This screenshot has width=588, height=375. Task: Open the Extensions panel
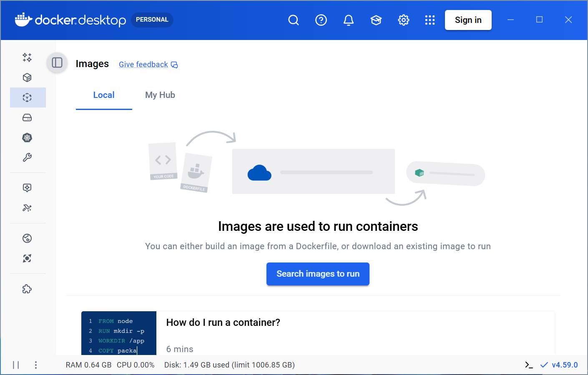coord(27,289)
